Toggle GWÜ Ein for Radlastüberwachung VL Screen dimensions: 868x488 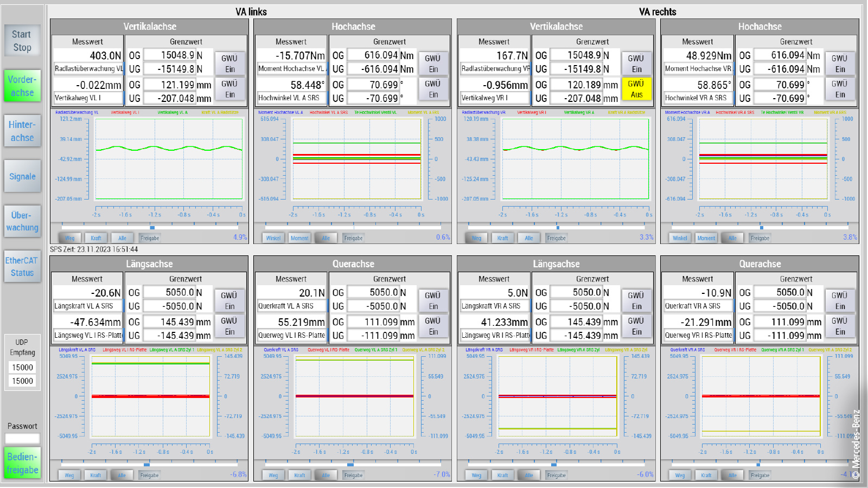pos(229,63)
